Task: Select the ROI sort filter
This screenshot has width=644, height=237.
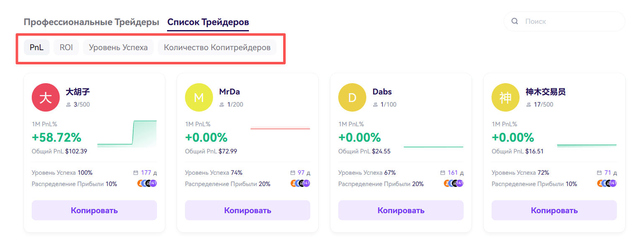Action: click(66, 47)
